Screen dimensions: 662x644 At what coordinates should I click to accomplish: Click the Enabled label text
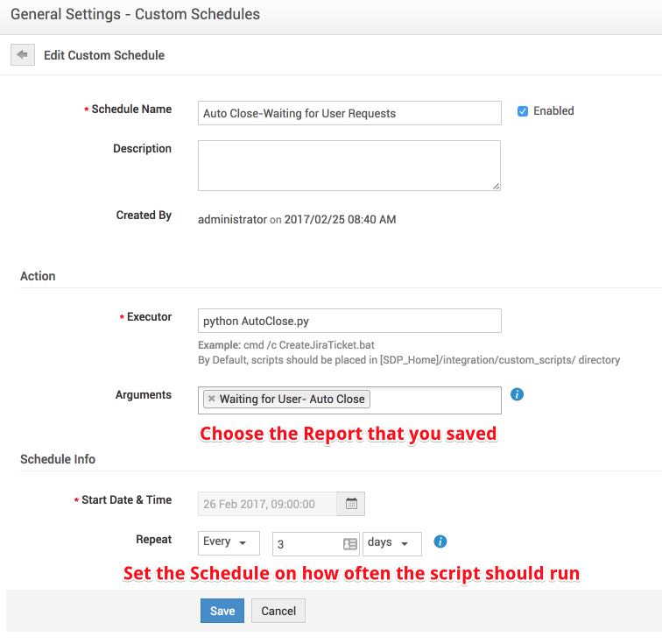[553, 111]
